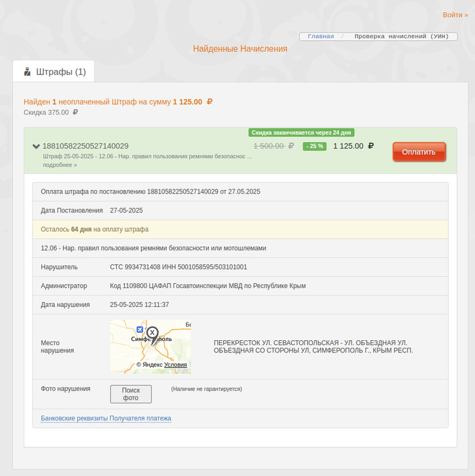This screenshot has height=476, width=475.
Task: Click the person icon in Штрафы tab
Action: pyautogui.click(x=27, y=71)
